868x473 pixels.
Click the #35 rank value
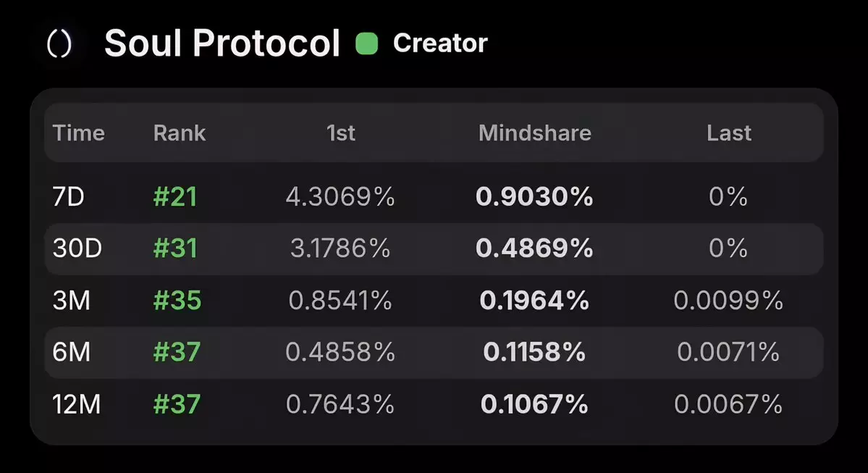coord(177,301)
